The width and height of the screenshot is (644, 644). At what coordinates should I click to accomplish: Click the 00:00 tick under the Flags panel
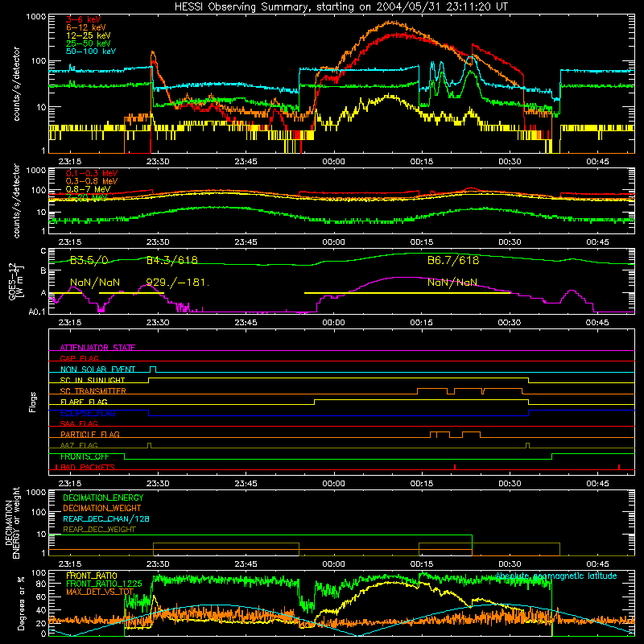333,484
